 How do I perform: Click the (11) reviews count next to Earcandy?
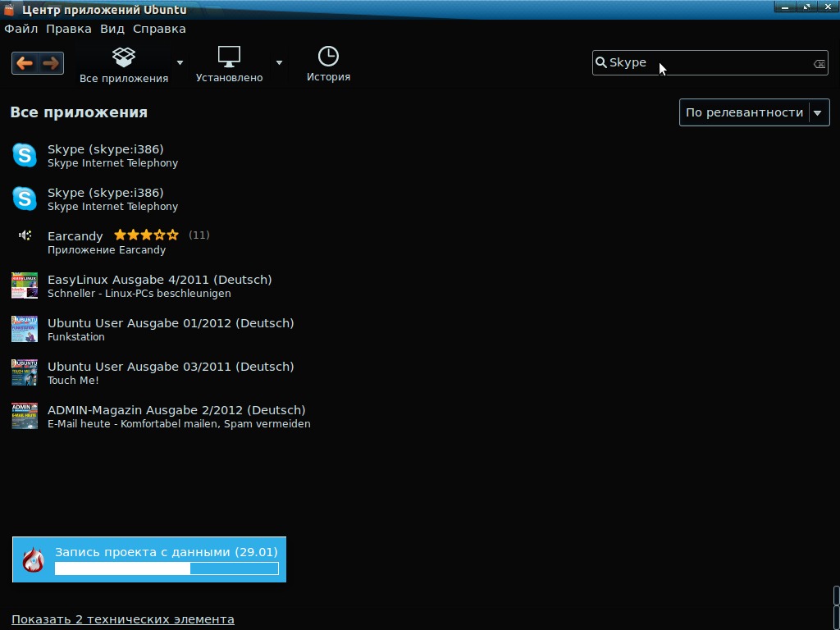tap(199, 235)
